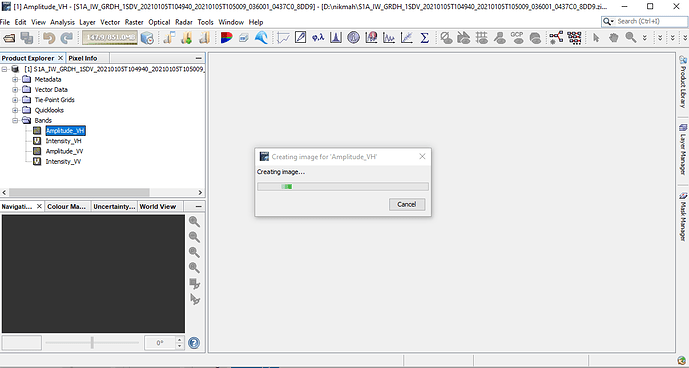689x368 pixels.
Task: Click the Sigma statistics icon
Action: coord(424,38)
